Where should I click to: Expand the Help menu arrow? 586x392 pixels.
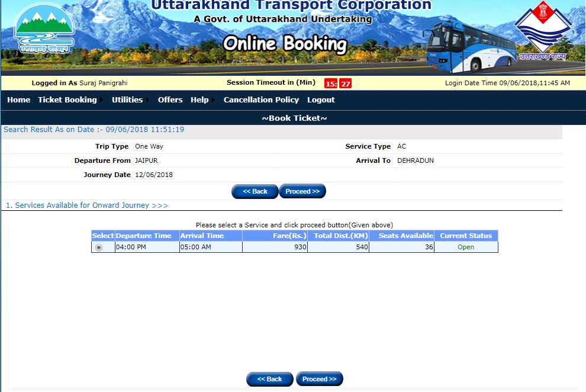tap(214, 99)
